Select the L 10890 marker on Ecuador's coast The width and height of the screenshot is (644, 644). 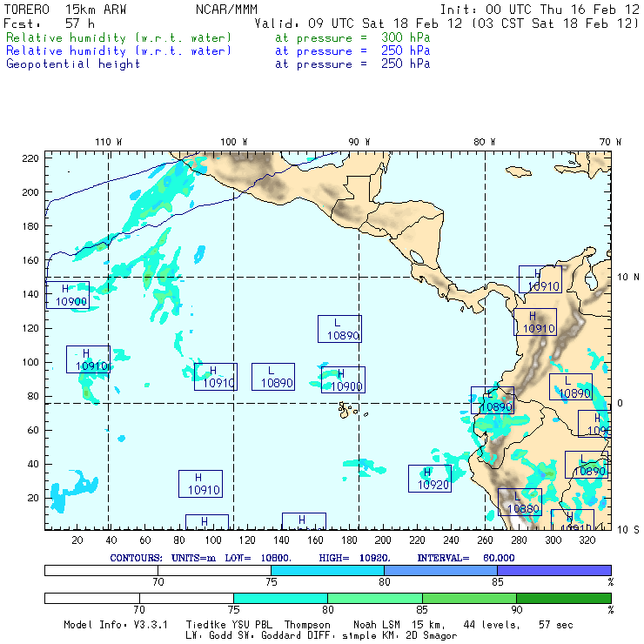point(493,400)
